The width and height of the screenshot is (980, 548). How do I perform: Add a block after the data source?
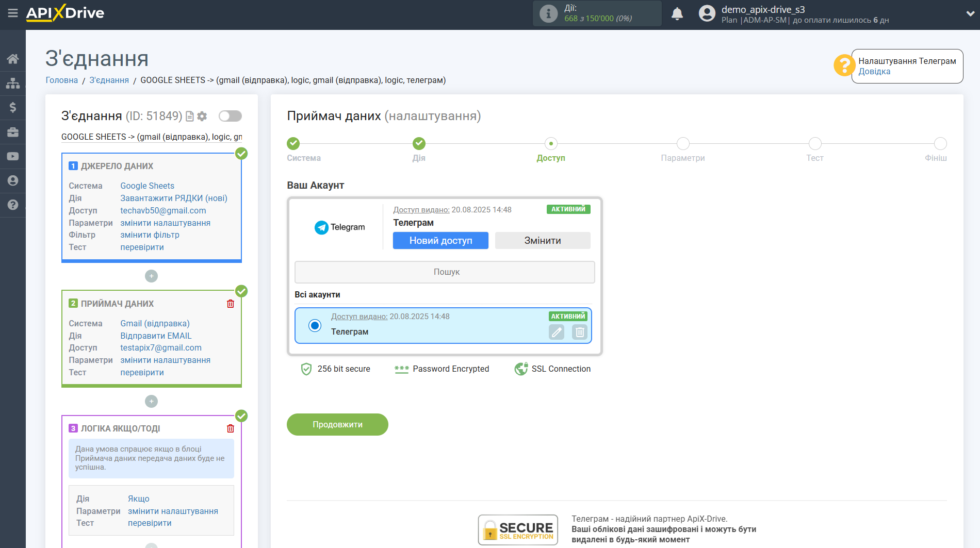pos(151,276)
